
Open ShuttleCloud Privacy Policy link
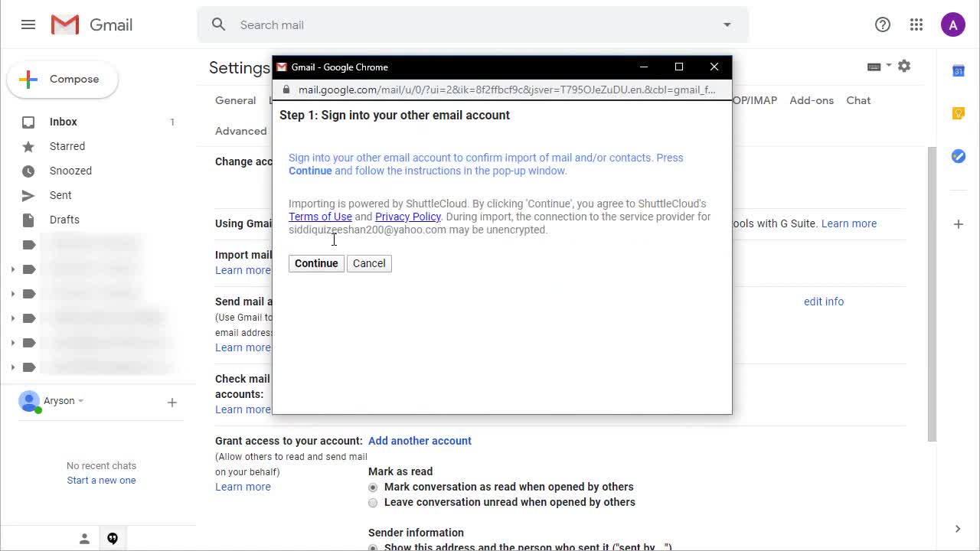pyautogui.click(x=408, y=217)
